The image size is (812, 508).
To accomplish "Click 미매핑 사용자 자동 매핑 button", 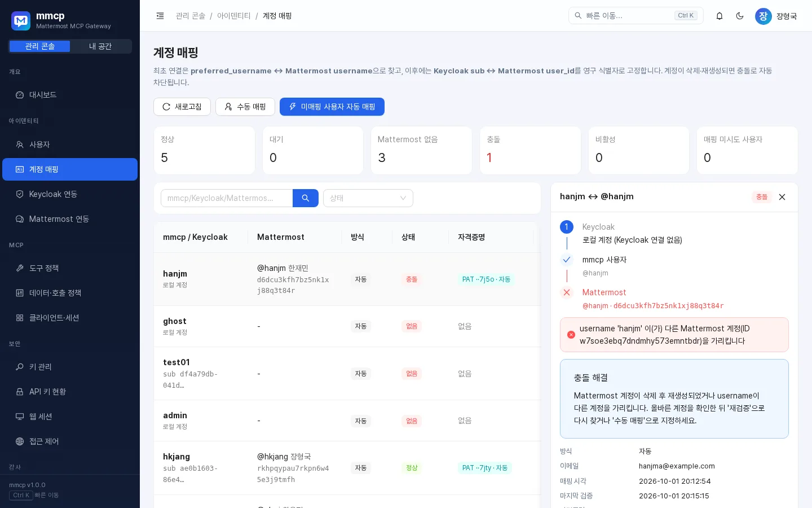I will [332, 107].
